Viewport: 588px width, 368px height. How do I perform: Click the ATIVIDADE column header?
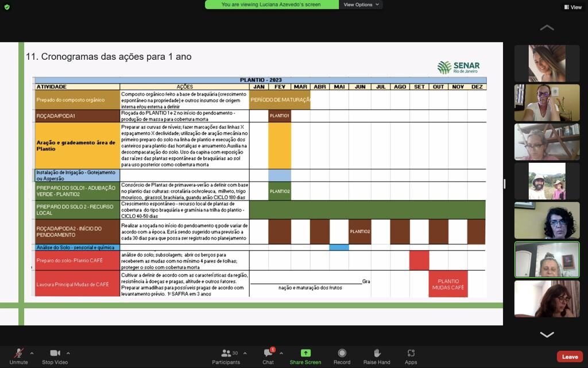point(78,87)
